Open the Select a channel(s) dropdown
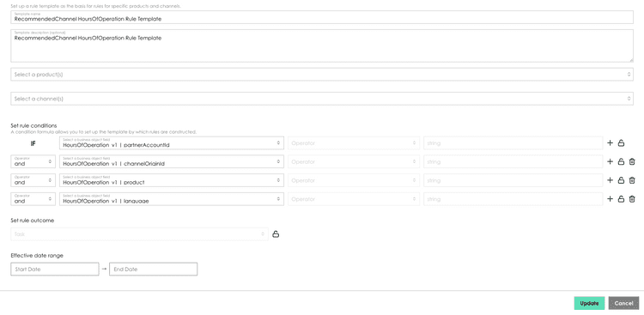This screenshot has height=315, width=644. click(322, 99)
